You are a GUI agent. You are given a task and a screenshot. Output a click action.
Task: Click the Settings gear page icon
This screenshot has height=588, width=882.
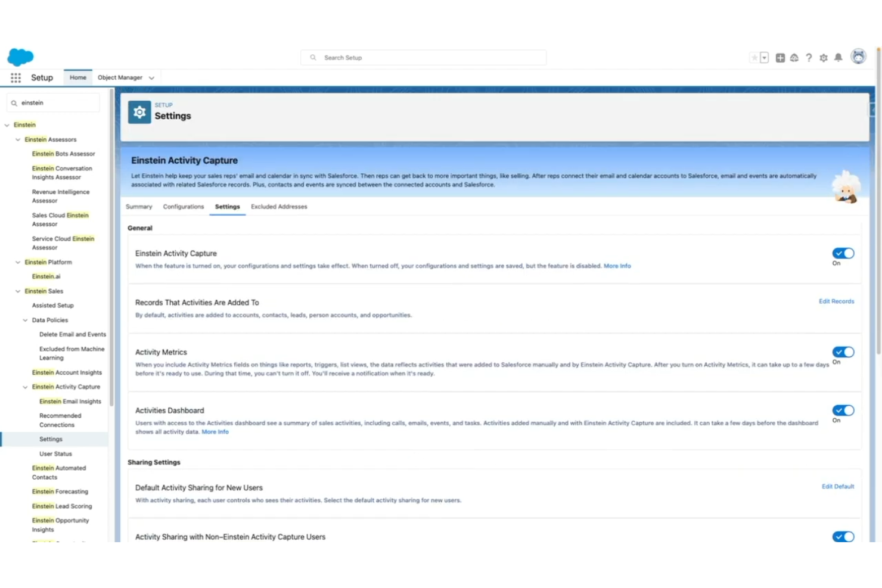[139, 112]
